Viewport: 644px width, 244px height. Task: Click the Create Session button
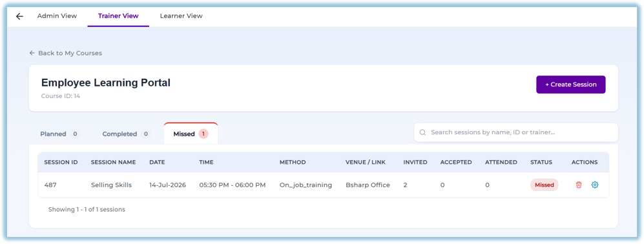(570, 85)
